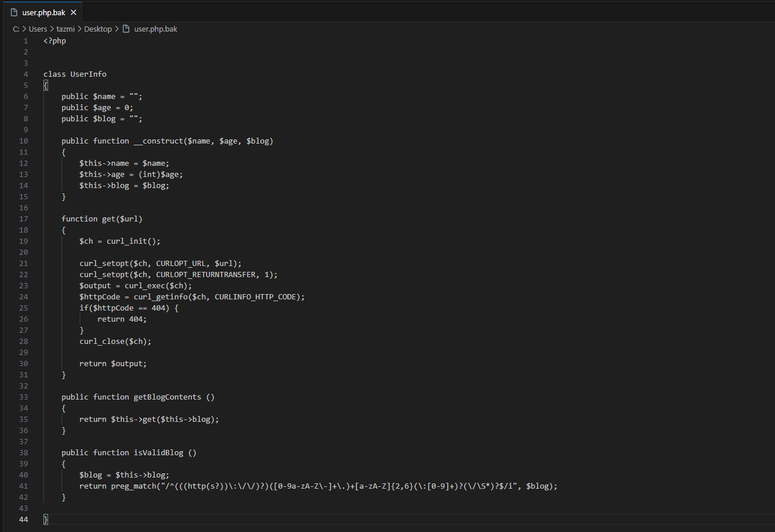Click the '__construct($name, $age, $blog)' signature
The width and height of the screenshot is (775, 532).
tap(203, 141)
